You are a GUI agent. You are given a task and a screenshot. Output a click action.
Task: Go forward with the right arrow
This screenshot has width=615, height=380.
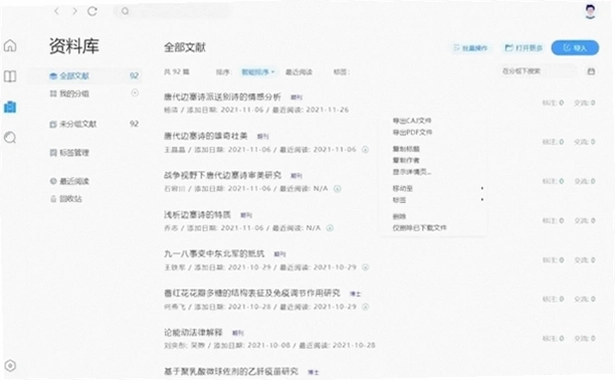click(75, 11)
